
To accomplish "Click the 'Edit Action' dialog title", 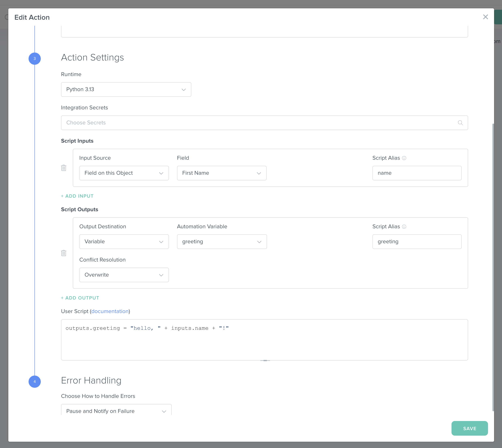I will click(32, 17).
